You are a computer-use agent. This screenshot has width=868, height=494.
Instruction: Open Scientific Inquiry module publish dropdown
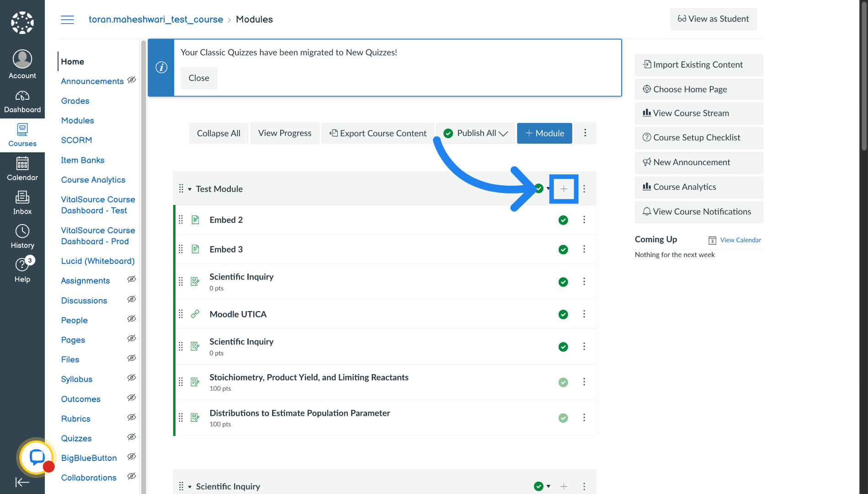coord(542,486)
